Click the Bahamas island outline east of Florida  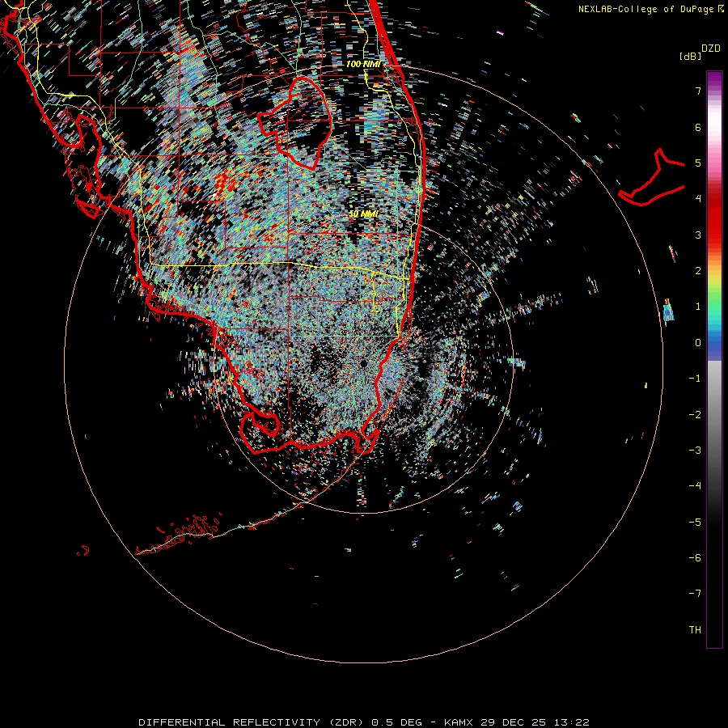click(x=652, y=178)
